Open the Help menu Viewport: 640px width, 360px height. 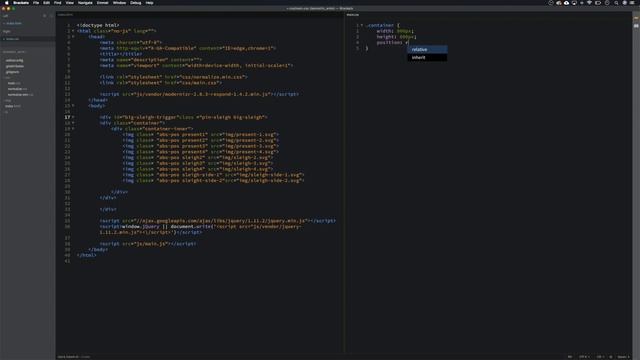[149, 3]
